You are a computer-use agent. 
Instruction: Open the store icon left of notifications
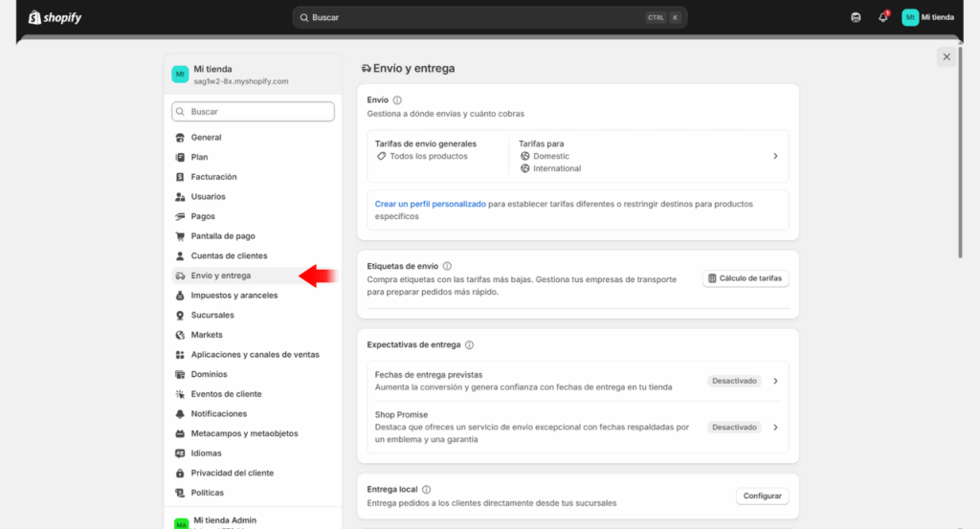856,17
